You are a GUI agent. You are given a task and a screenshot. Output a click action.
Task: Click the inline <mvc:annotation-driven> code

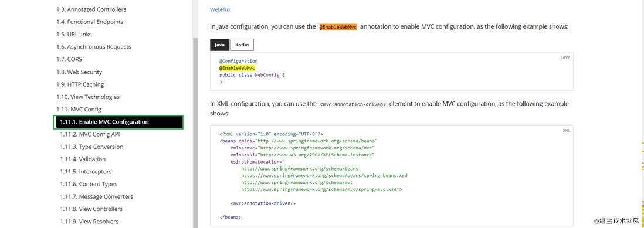[353, 104]
